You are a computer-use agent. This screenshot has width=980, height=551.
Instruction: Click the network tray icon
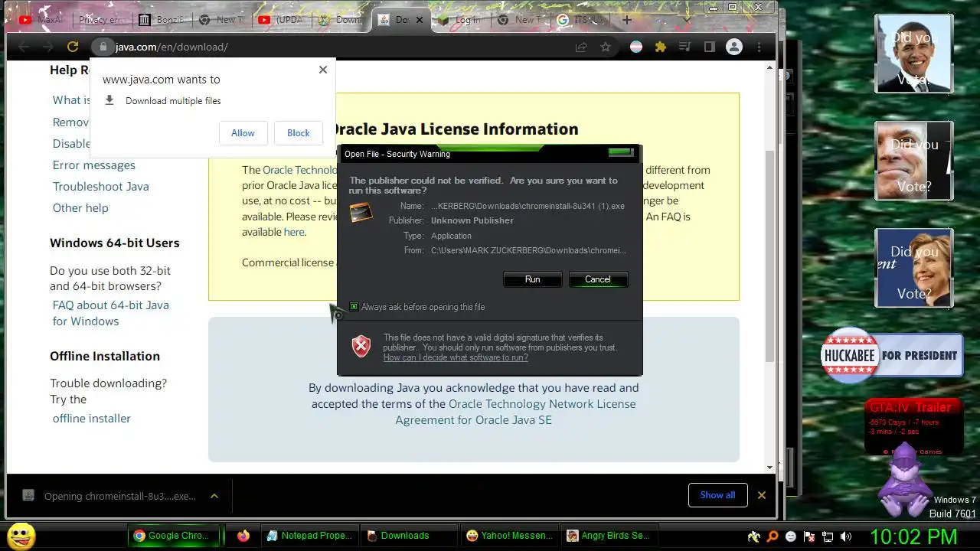(x=828, y=536)
